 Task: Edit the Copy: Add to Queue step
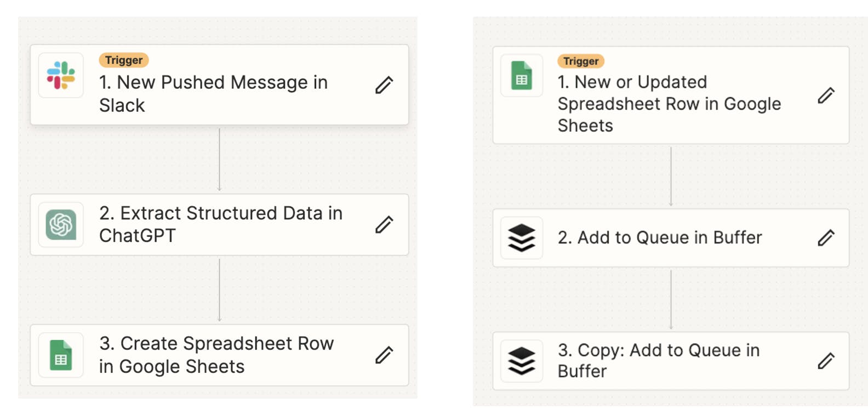[826, 361]
